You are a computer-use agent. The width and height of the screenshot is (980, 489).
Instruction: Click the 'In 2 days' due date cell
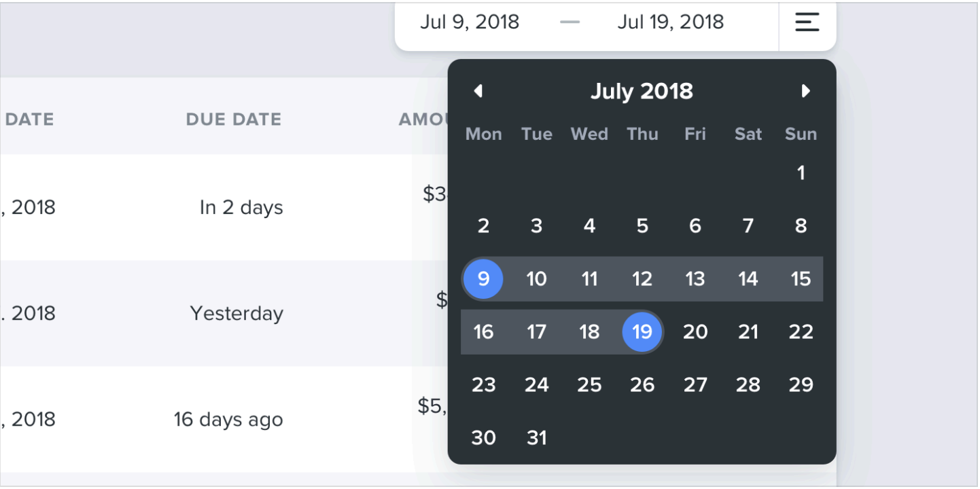(241, 208)
